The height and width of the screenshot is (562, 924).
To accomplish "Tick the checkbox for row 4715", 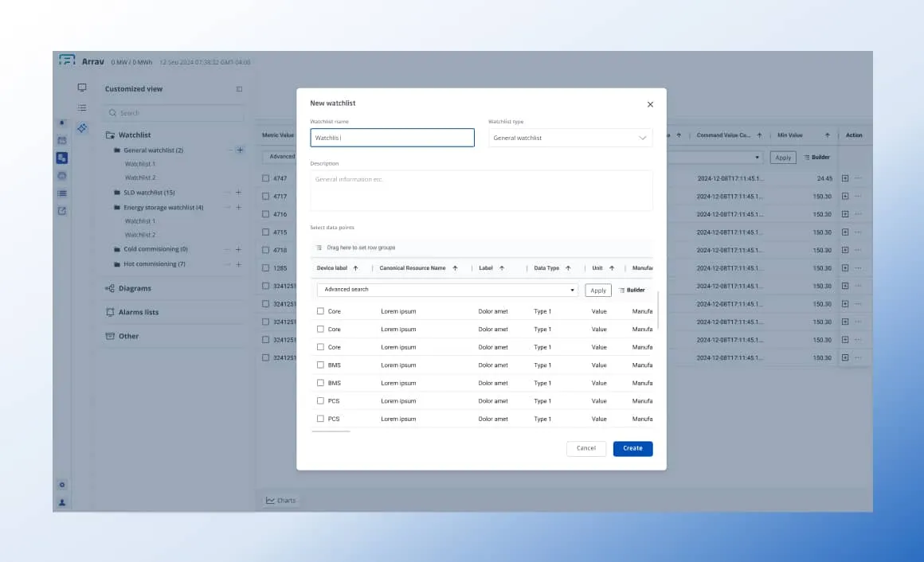I will tap(266, 232).
